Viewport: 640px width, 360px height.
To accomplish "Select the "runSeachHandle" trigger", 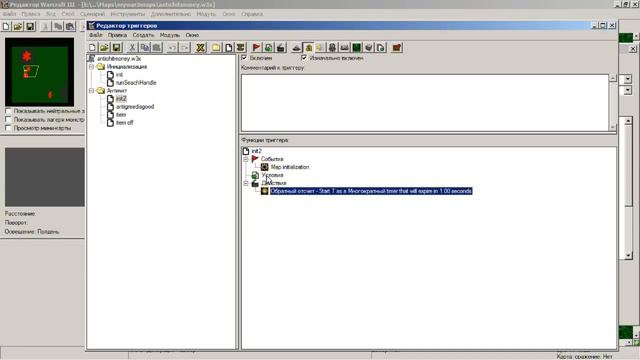I will 136,83.
